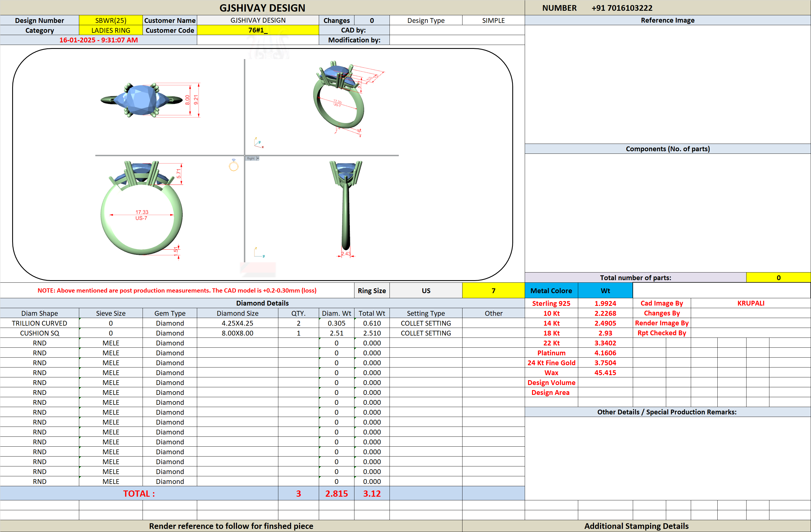Image resolution: width=811 pixels, height=532 pixels.
Task: Click the Gem Type column header
Action: tap(170, 313)
